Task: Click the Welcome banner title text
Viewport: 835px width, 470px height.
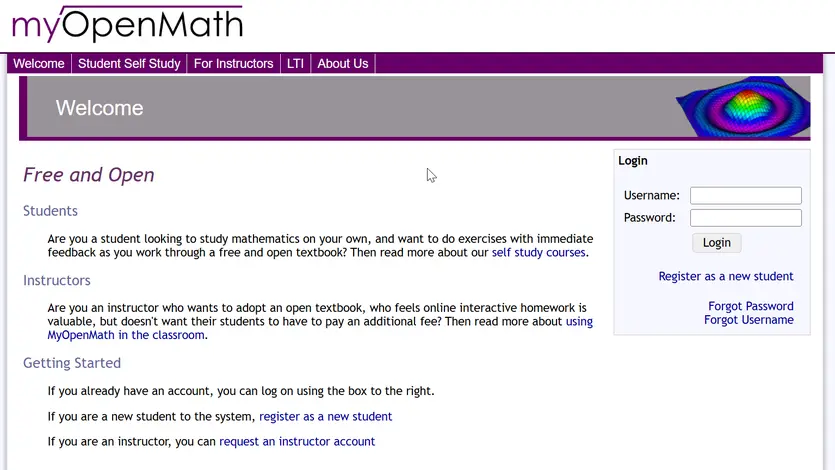Action: pos(99,108)
